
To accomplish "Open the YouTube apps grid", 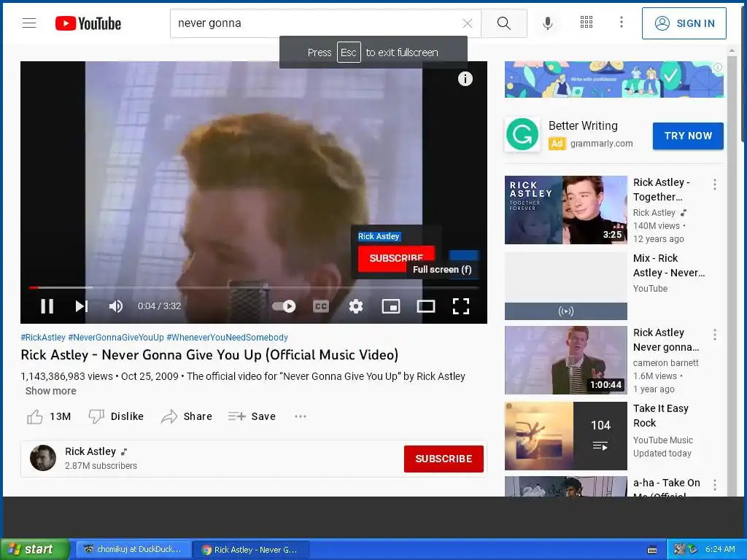I will pyautogui.click(x=587, y=23).
